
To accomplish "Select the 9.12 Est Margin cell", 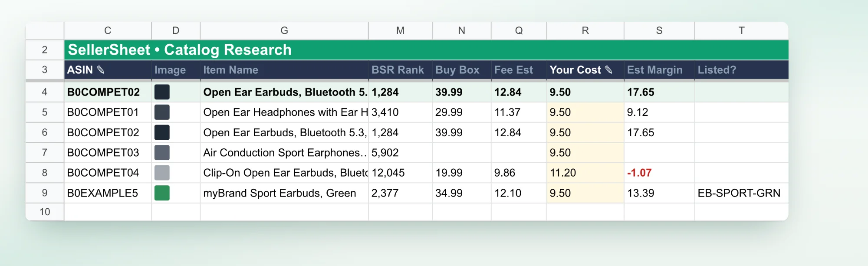I will pos(659,112).
